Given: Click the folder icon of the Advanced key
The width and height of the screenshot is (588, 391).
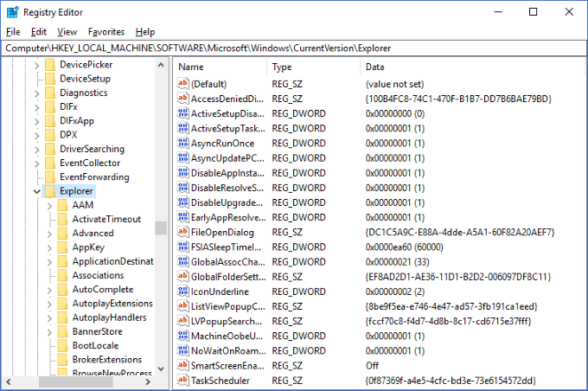Looking at the screenshot, I should click(62, 233).
